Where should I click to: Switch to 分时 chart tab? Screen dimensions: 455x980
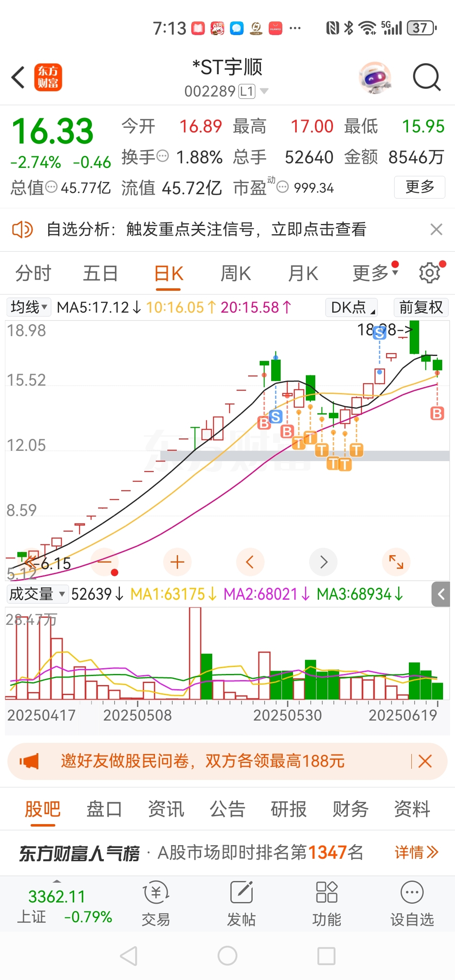point(33,273)
